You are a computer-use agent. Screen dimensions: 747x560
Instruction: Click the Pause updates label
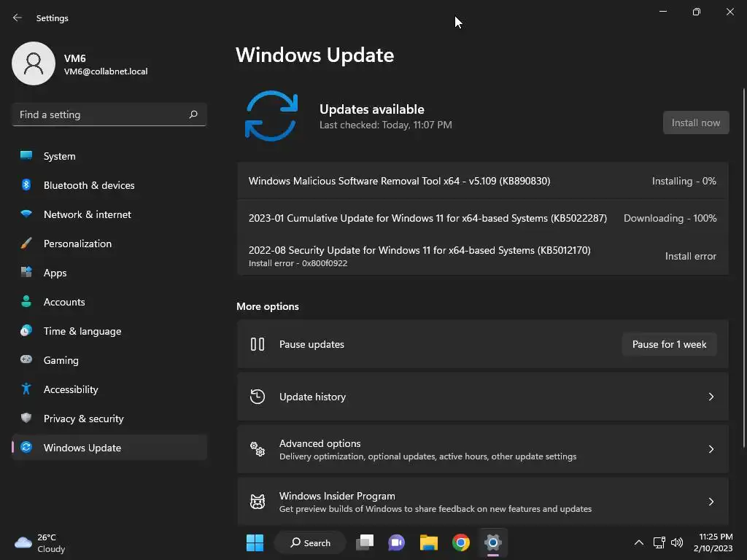pyautogui.click(x=311, y=344)
